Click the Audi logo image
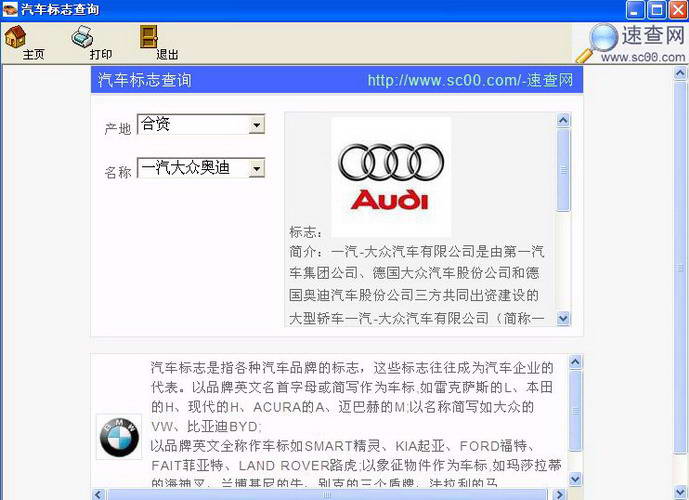 391,177
